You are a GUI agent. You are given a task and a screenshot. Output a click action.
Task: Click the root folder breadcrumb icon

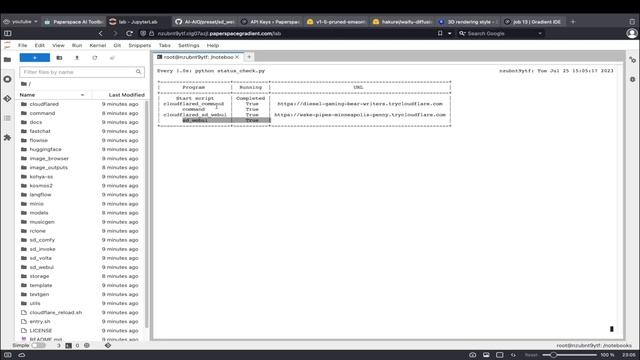[x=24, y=84]
